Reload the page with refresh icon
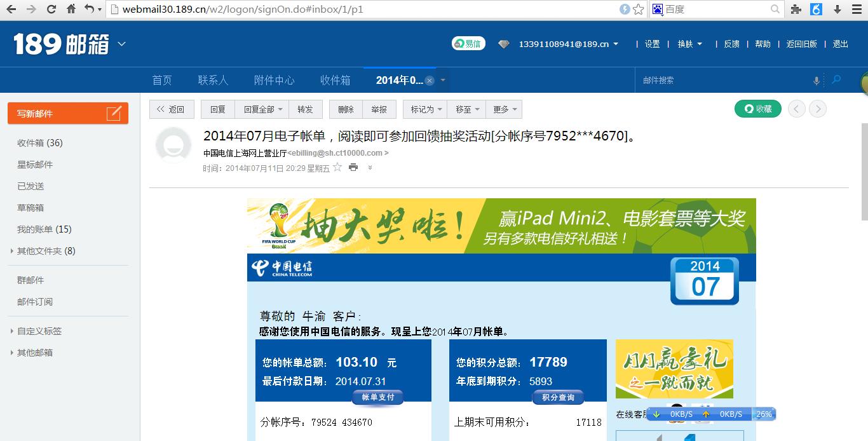The height and width of the screenshot is (441, 868). (51, 10)
